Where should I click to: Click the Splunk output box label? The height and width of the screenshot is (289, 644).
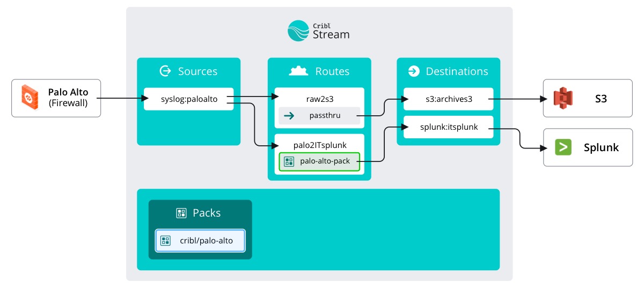pos(602,147)
